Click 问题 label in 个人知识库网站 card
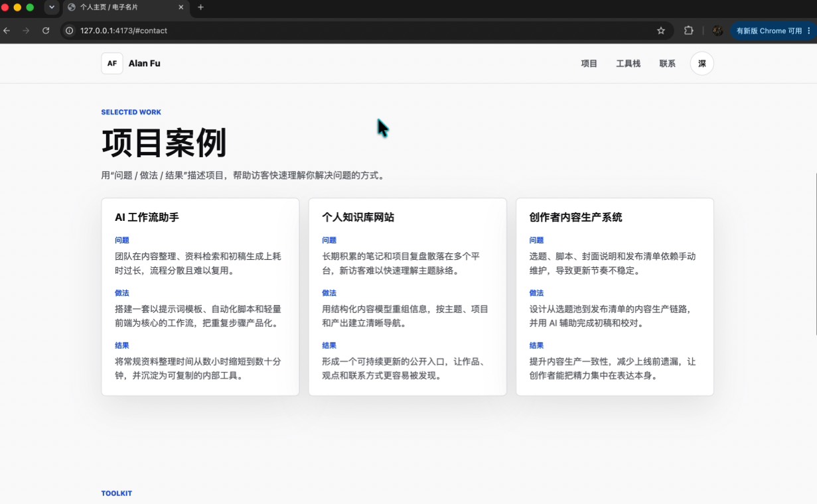Screen dimensions: 817x504 (x=329, y=240)
